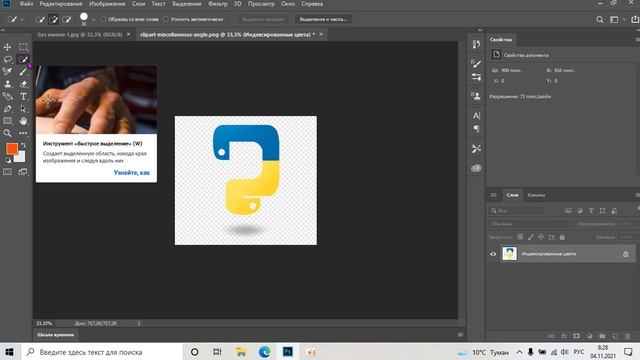This screenshot has width=640, height=360.
Task: Expand the status bar info arrow
Action: coord(139,323)
